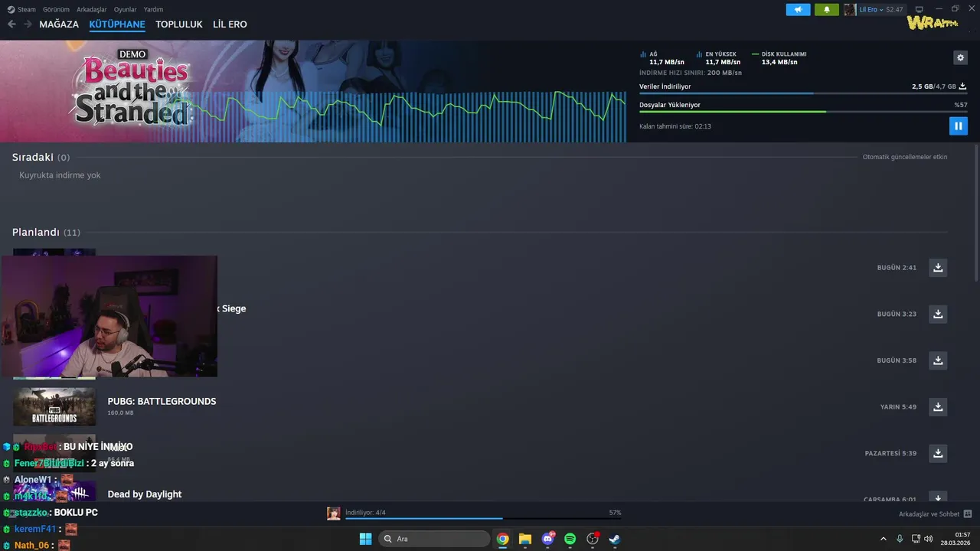980x551 pixels.
Task: Select the PUBG: BATTLEGROUNDS title
Action: click(x=162, y=401)
